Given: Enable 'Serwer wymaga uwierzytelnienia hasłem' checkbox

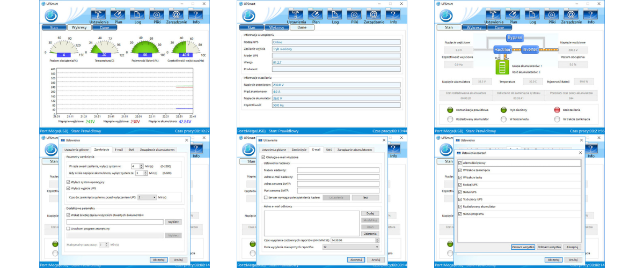Looking at the screenshot, I should coord(266,197).
